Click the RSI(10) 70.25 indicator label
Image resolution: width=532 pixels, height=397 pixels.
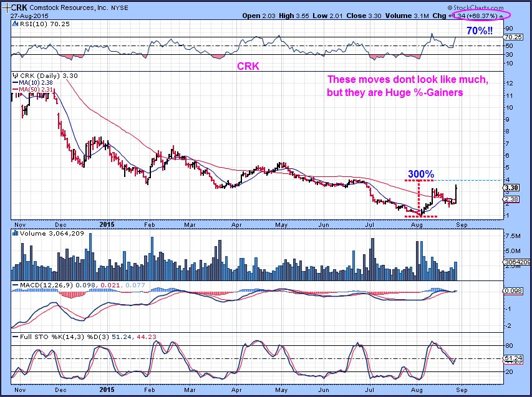(45, 24)
